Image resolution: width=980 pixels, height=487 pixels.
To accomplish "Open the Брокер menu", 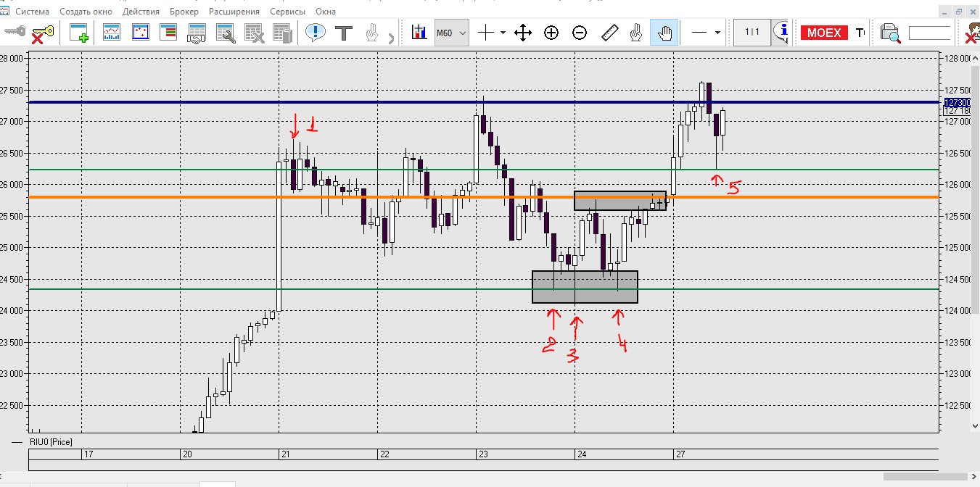I will click(x=184, y=12).
